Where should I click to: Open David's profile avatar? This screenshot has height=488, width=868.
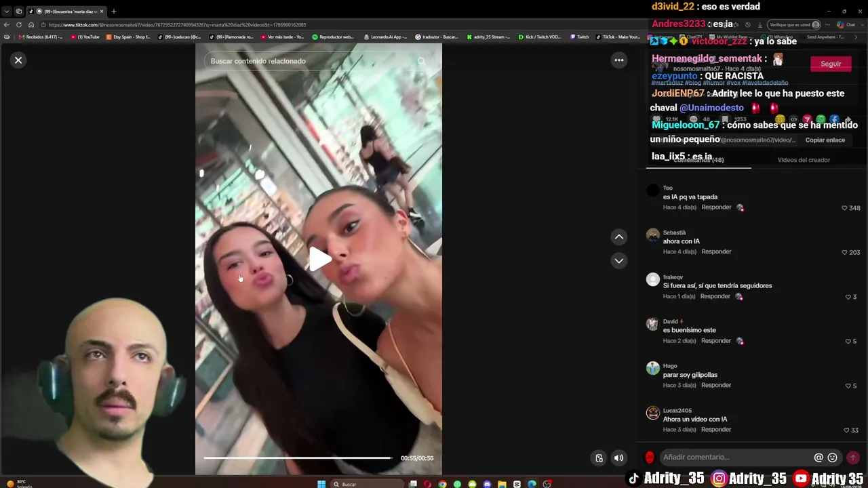tap(653, 324)
